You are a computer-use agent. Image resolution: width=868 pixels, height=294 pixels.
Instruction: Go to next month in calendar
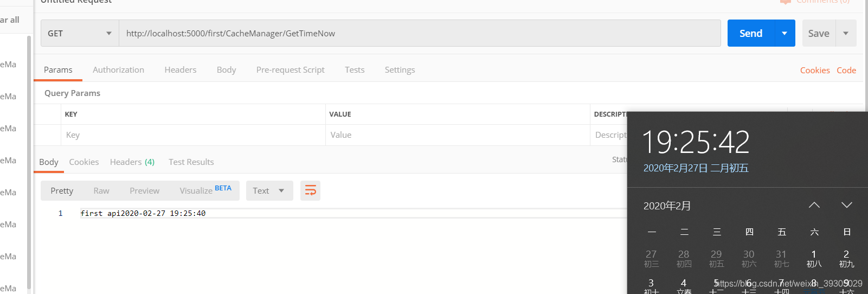(847, 205)
